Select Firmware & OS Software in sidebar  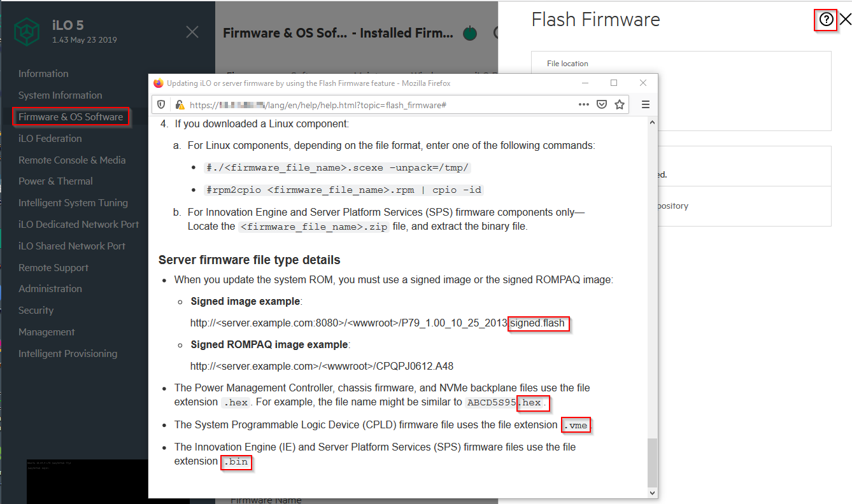tap(71, 117)
